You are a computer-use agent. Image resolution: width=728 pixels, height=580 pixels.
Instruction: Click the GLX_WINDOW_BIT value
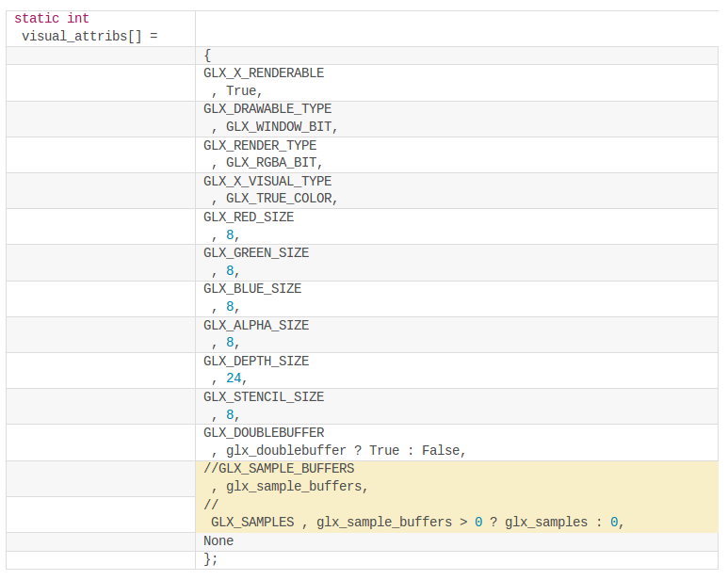pos(279,127)
